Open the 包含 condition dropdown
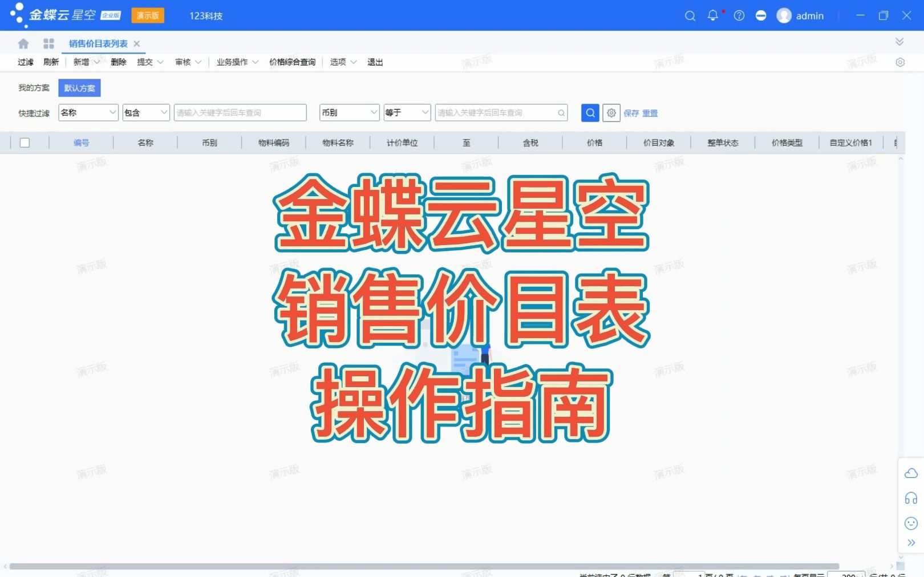The image size is (924, 577). [146, 113]
